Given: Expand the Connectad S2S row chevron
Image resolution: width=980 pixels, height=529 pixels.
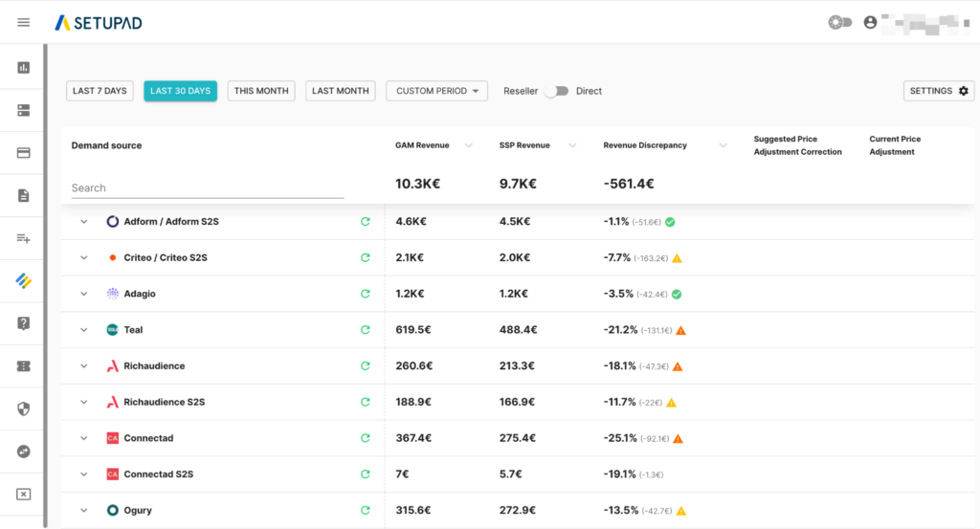Looking at the screenshot, I should [x=84, y=474].
